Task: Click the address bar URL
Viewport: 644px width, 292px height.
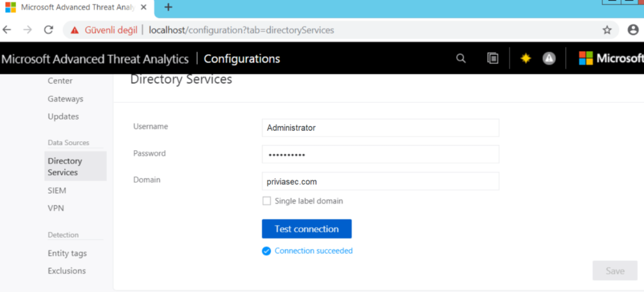Action: tap(241, 30)
